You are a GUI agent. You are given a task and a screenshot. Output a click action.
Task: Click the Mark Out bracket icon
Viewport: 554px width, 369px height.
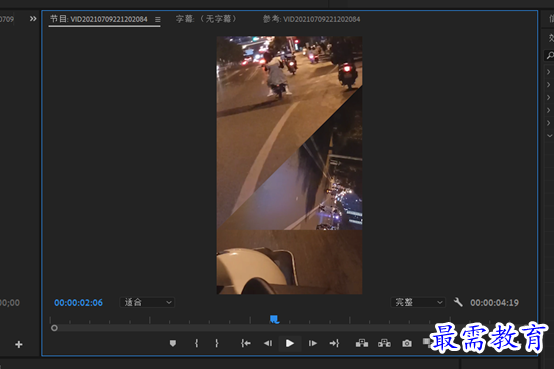pos(217,343)
